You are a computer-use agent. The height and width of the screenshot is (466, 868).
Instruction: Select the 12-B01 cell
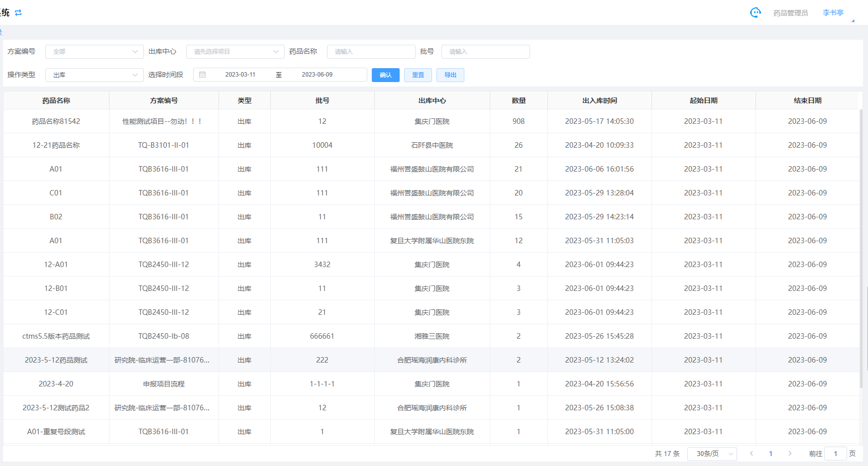click(x=56, y=288)
